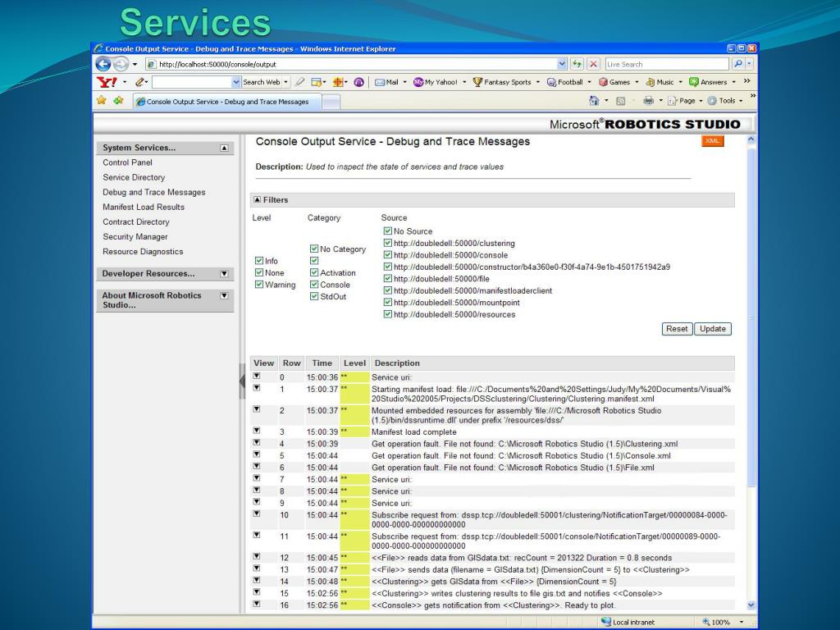Click the Live Search magnifier icon
Screen dimensions: 840x630
point(738,64)
